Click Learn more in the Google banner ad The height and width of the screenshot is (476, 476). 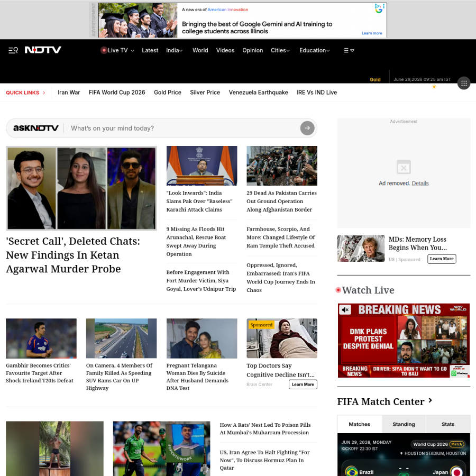[372, 33]
